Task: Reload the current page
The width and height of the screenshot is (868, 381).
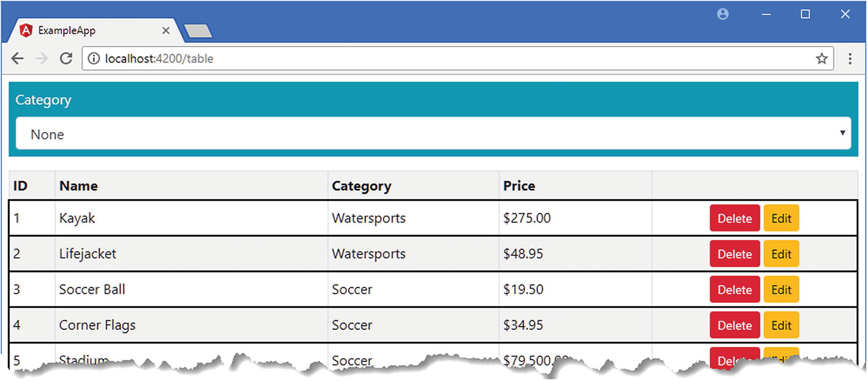Action: (66, 59)
